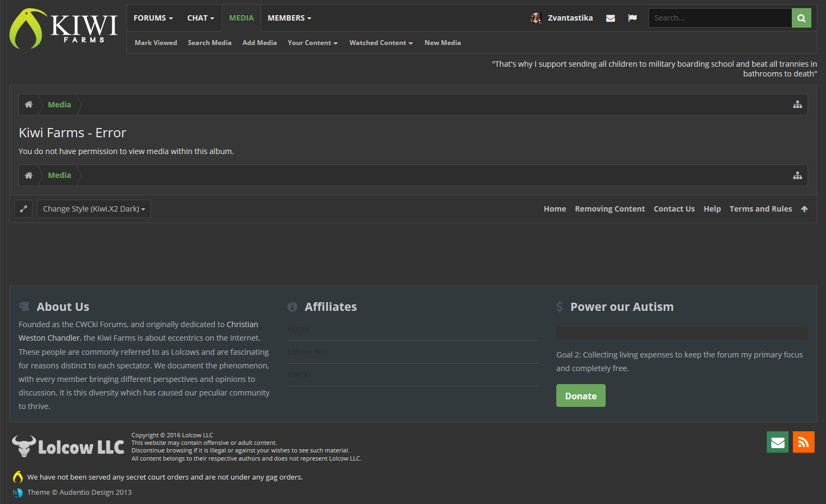Screen dimensions: 826x504
Task: Click the Lolcow LLC logo
Action: click(68, 446)
